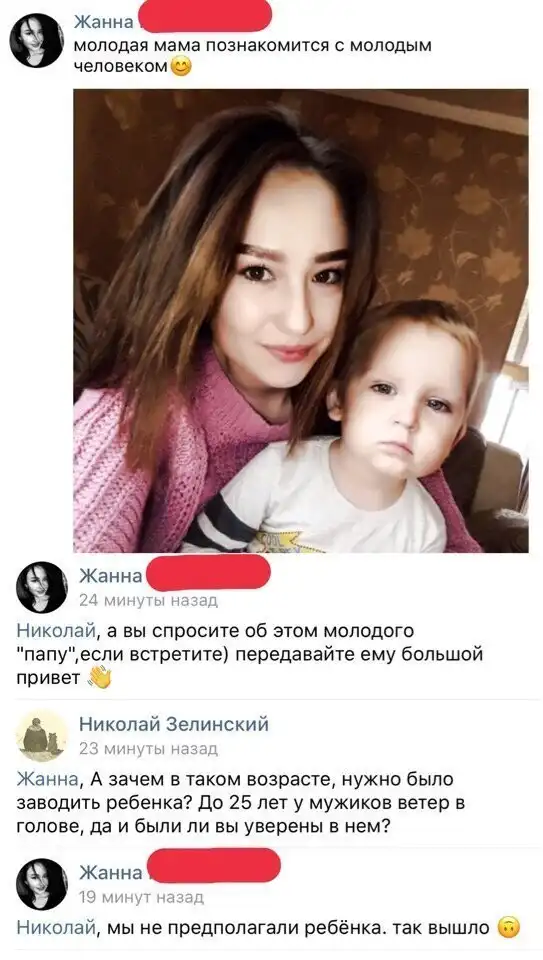The width and height of the screenshot is (543, 960).
Task: Click the '24 минуты назад' timestamp
Action: 149,601
